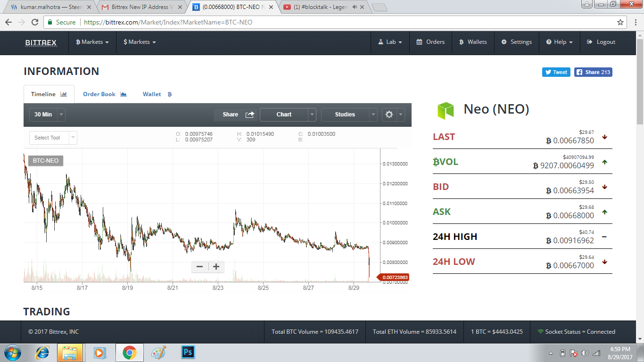Click Total ETH Volume in footer
This screenshot has width=644, height=362.
pyautogui.click(x=414, y=332)
